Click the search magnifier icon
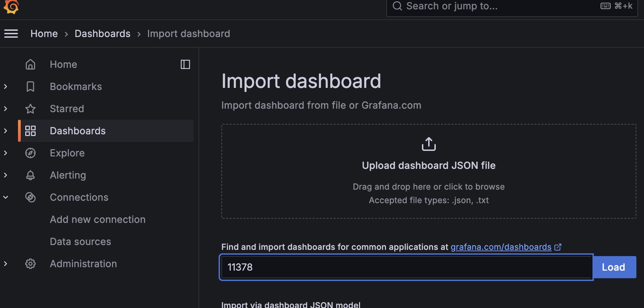This screenshot has height=308, width=644. 397,6
